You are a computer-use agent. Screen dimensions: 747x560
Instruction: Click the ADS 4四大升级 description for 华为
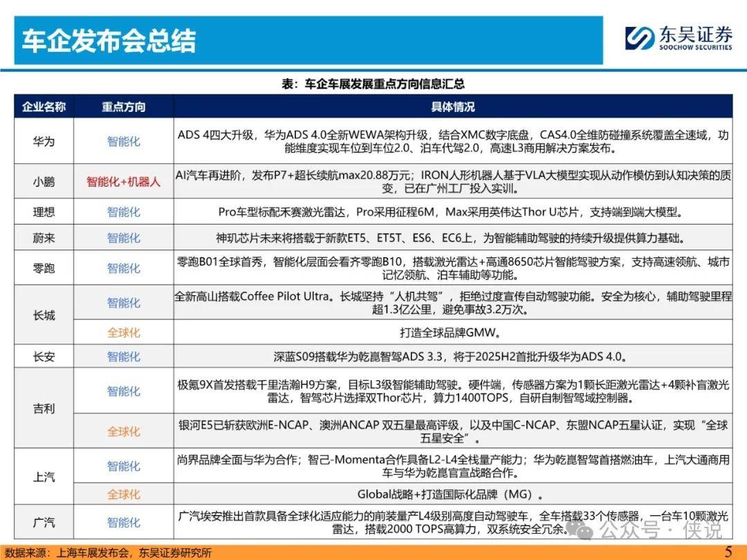click(x=453, y=142)
